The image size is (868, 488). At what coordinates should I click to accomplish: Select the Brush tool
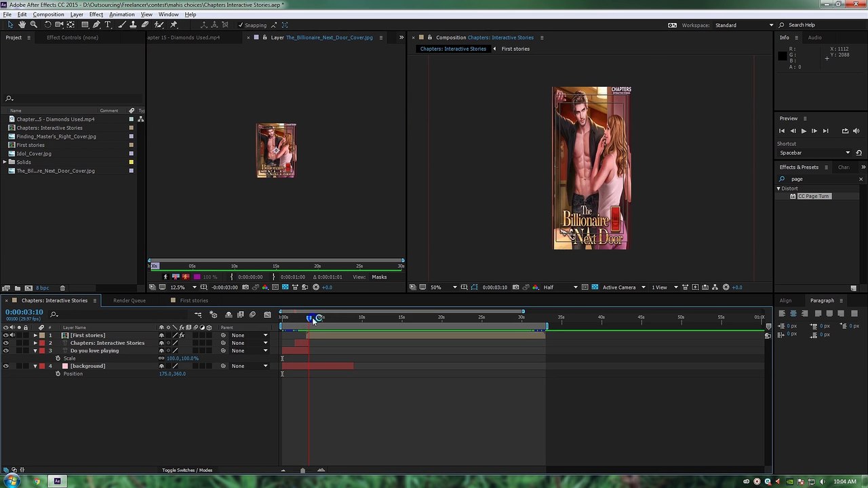(x=122, y=25)
